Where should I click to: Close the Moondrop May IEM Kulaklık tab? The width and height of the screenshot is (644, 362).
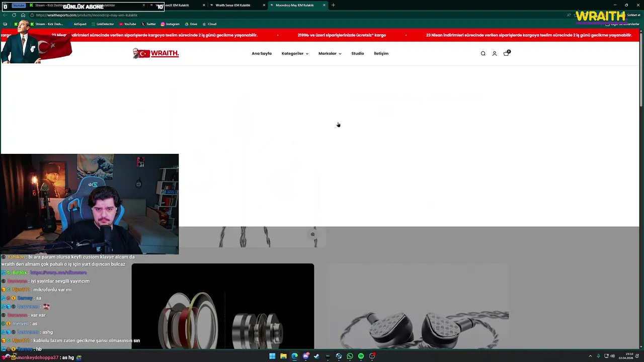[x=324, y=5]
